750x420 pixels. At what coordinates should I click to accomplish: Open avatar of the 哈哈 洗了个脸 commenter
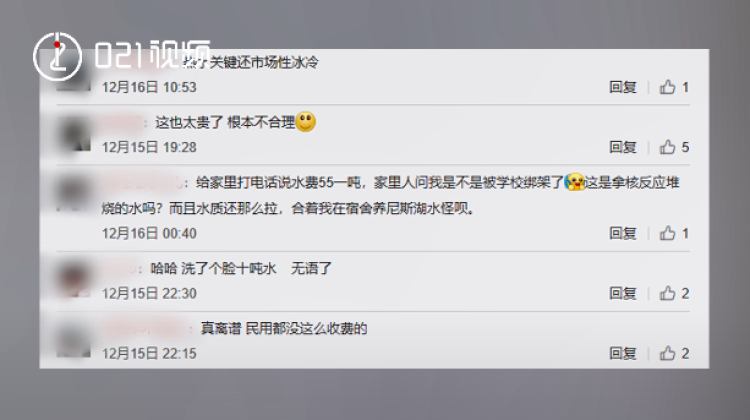point(74,280)
